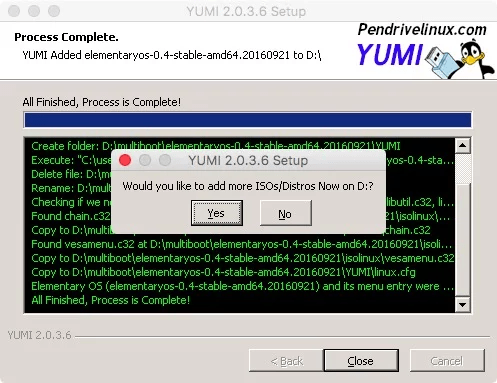Click No in the setup dialog
The height and width of the screenshot is (383, 497).
point(286,213)
